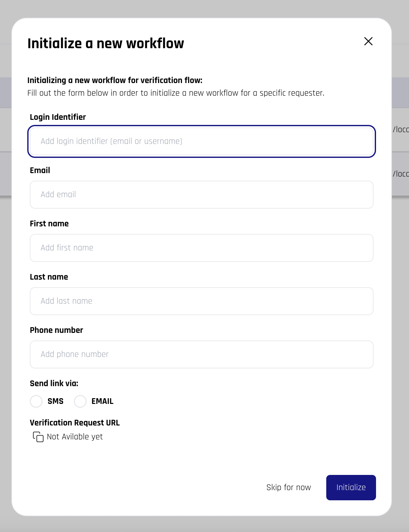Image resolution: width=409 pixels, height=532 pixels.
Task: Click the Email field label
Action: click(40, 170)
